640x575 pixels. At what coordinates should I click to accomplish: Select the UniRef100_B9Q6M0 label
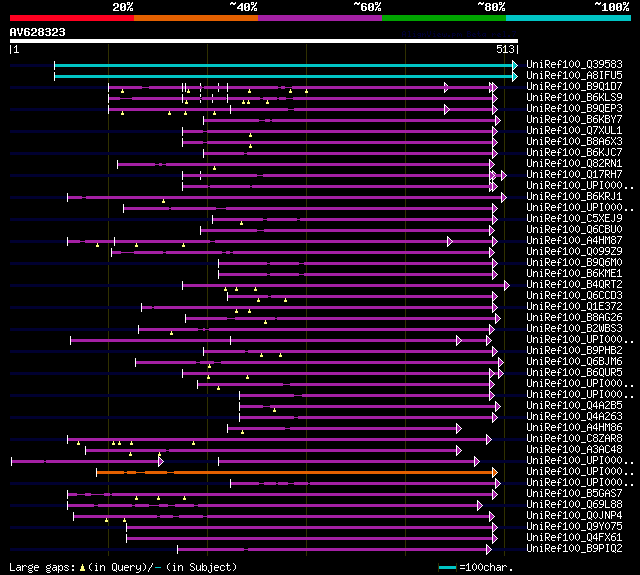(x=574, y=263)
